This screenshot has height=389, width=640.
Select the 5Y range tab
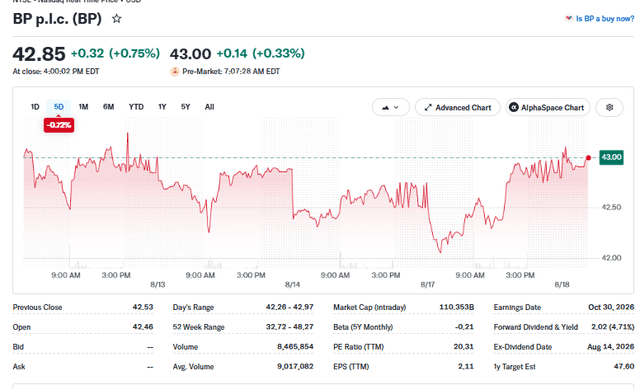(185, 107)
